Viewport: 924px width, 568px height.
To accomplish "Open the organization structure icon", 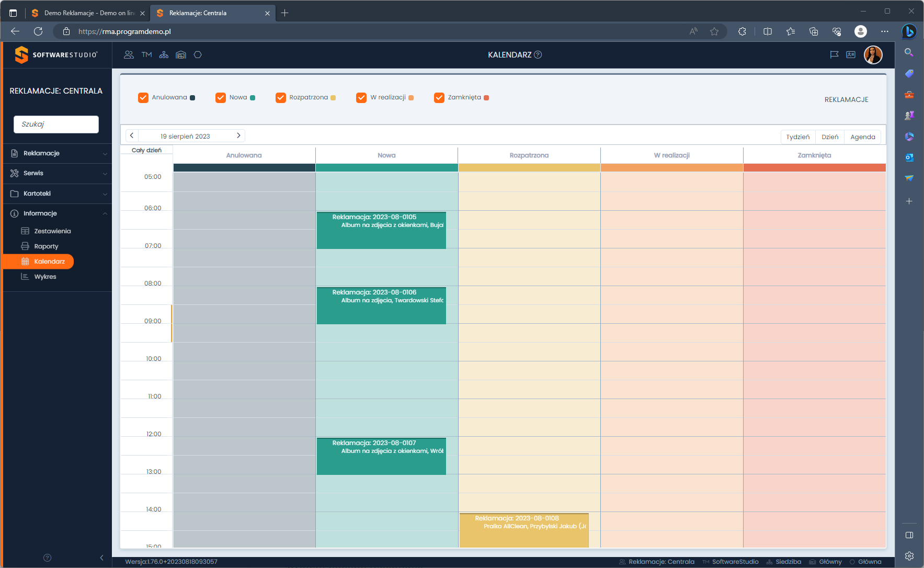I will tap(164, 55).
